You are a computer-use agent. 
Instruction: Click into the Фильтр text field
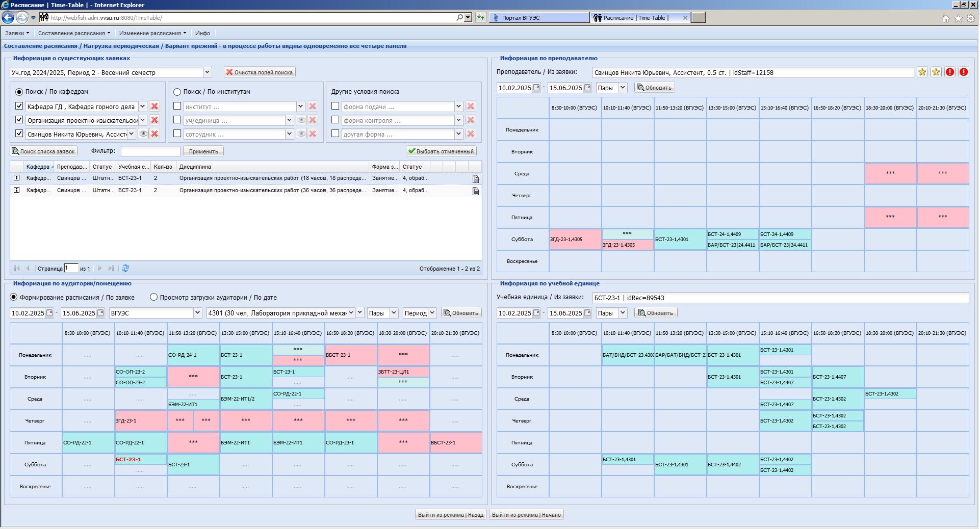point(150,151)
